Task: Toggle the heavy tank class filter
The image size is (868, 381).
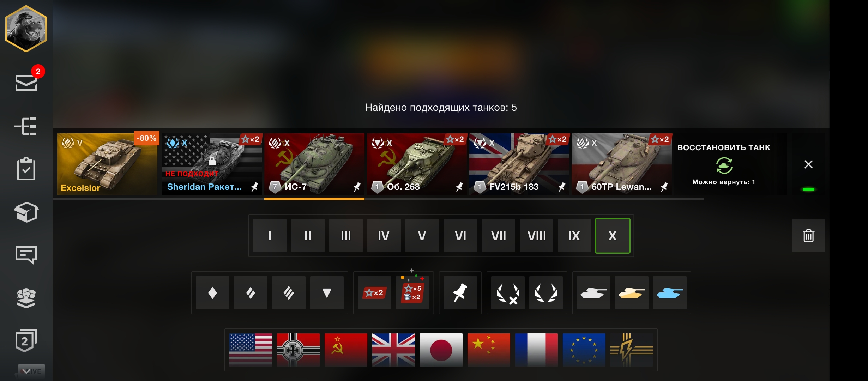Action: pyautogui.click(x=289, y=293)
